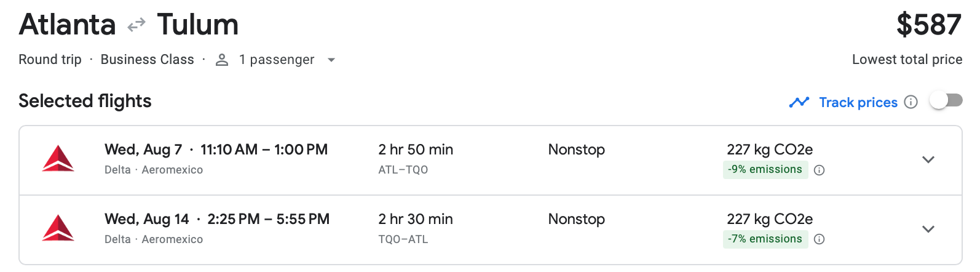Viewport: 980px width, 272px height.
Task: Click the -9% emissions badge
Action: pos(764,169)
